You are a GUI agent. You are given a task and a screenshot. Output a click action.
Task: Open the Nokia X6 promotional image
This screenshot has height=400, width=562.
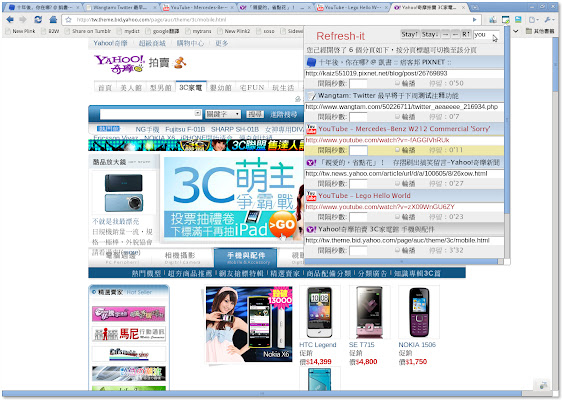pos(249,324)
